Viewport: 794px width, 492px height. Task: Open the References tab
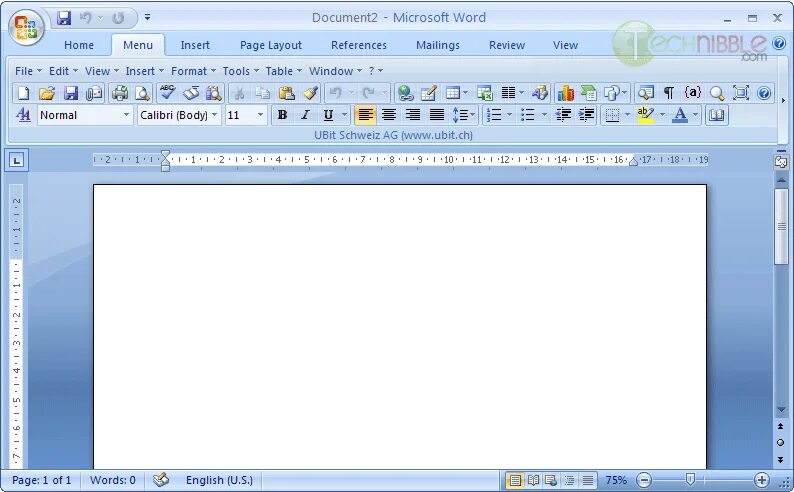click(x=359, y=45)
